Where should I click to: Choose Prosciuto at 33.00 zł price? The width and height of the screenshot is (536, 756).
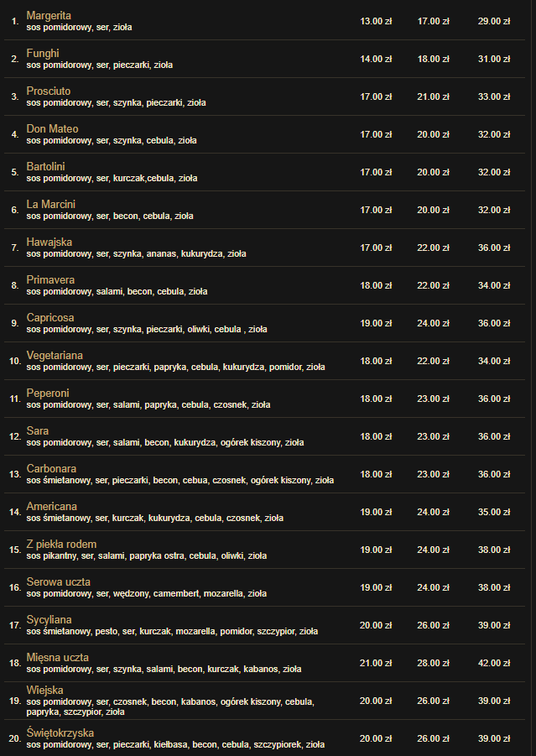[493, 96]
